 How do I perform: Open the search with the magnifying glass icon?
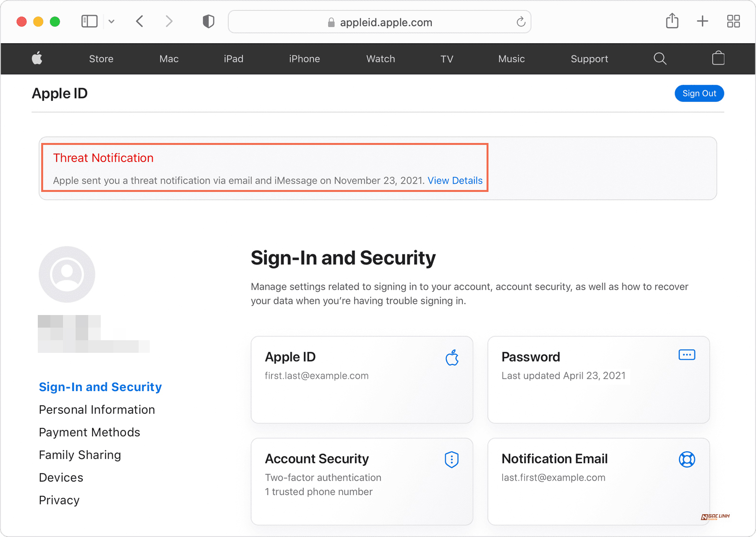pos(660,59)
